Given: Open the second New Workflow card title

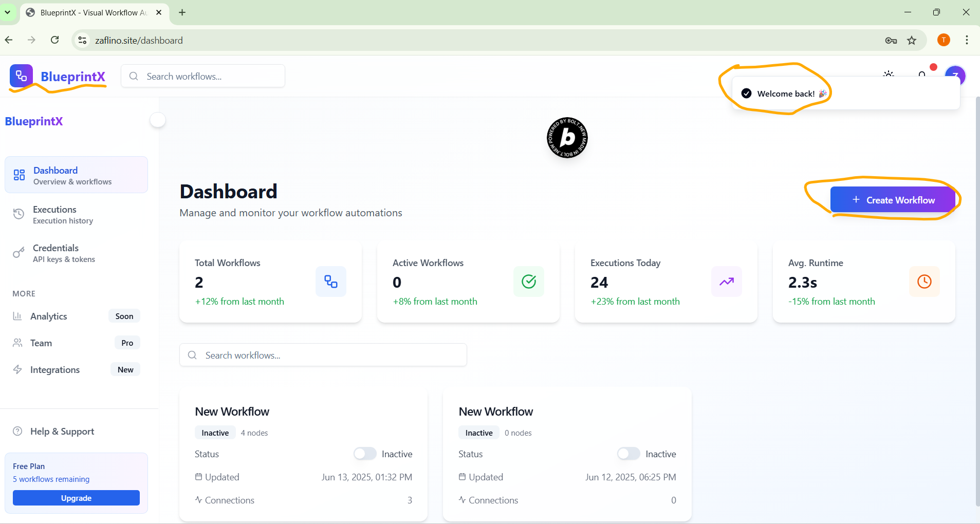Looking at the screenshot, I should pyautogui.click(x=495, y=411).
